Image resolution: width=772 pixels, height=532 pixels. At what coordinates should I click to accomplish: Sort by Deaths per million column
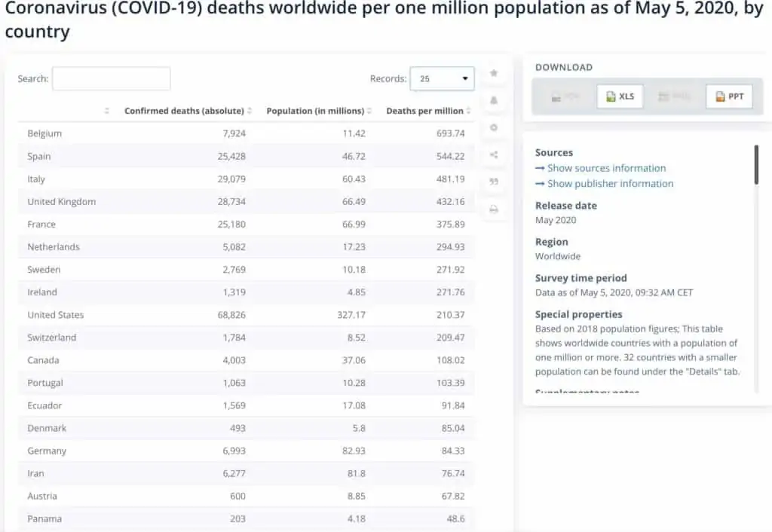click(428, 111)
